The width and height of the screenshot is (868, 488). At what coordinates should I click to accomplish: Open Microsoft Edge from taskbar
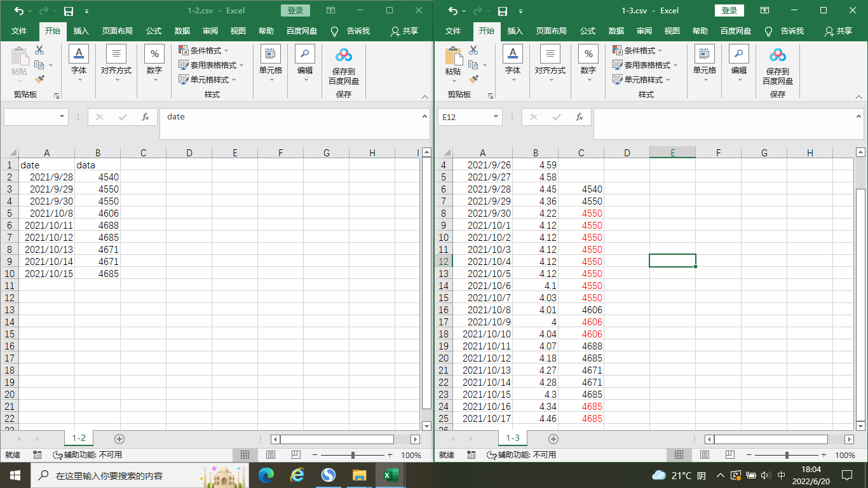click(x=266, y=475)
